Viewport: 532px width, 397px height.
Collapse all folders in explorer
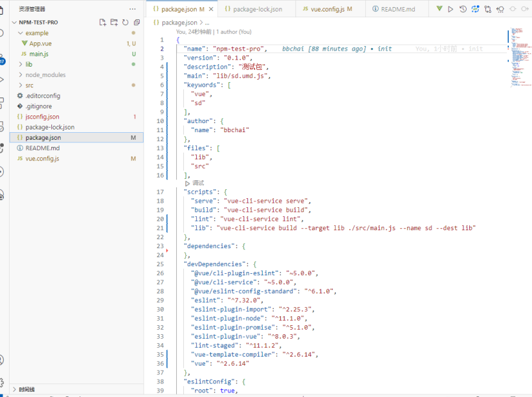click(137, 22)
